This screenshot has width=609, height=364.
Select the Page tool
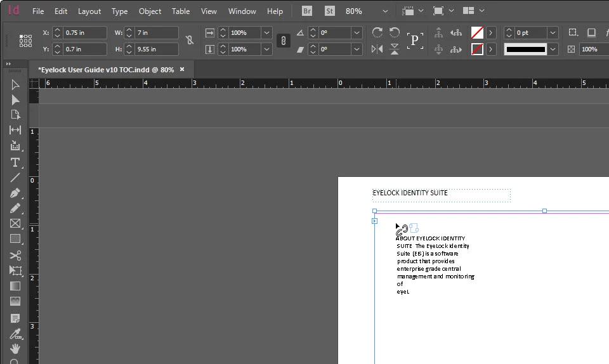(15, 115)
